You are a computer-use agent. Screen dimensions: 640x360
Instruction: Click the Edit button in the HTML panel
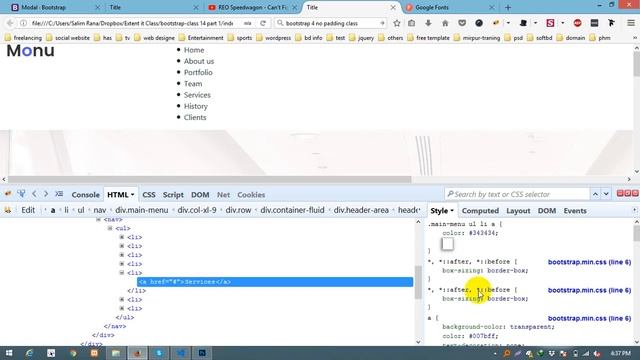click(x=28, y=210)
